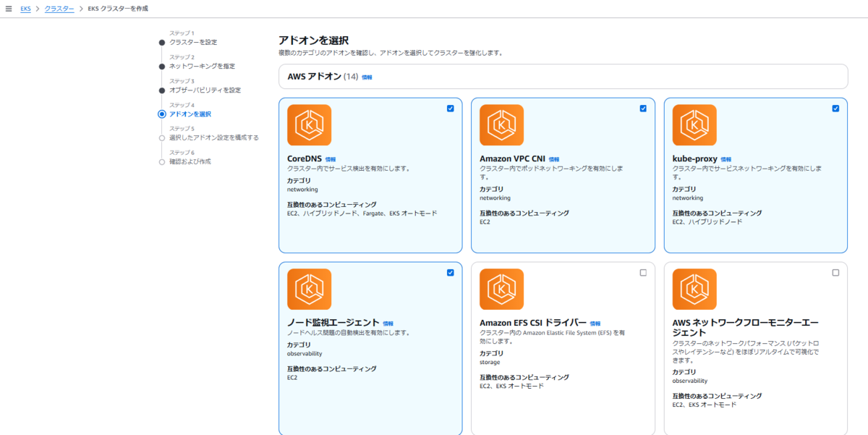Open the 情報 link beside Amazon VPC CNI

(x=554, y=159)
